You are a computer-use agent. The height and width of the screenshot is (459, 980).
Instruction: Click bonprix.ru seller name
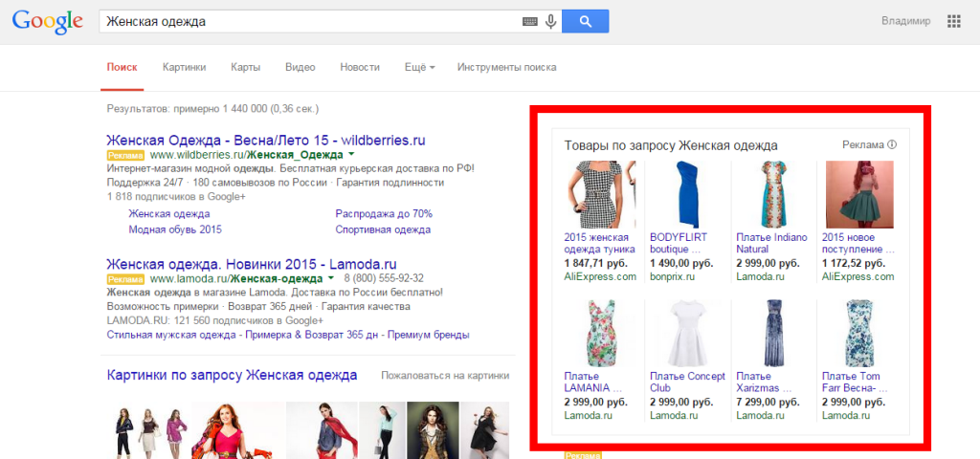(x=673, y=276)
